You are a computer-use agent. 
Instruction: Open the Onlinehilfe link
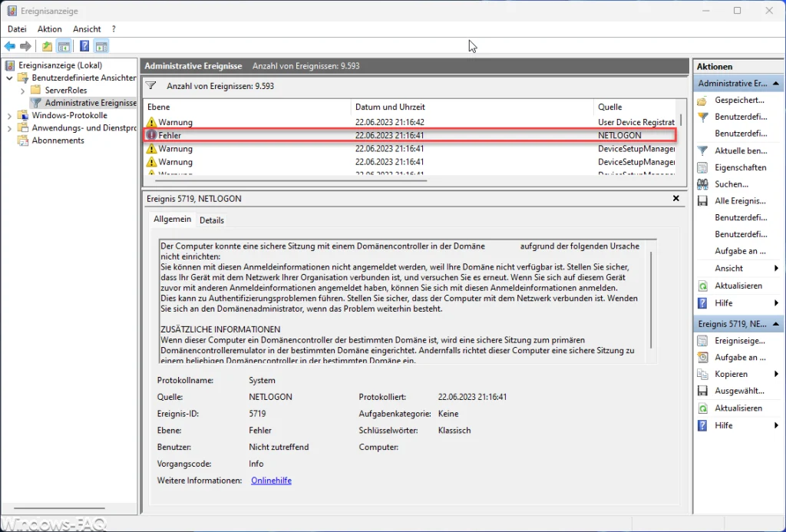(271, 481)
